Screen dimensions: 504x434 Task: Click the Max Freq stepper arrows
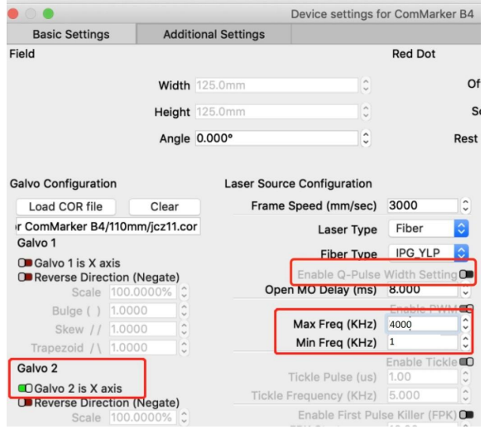(x=466, y=325)
